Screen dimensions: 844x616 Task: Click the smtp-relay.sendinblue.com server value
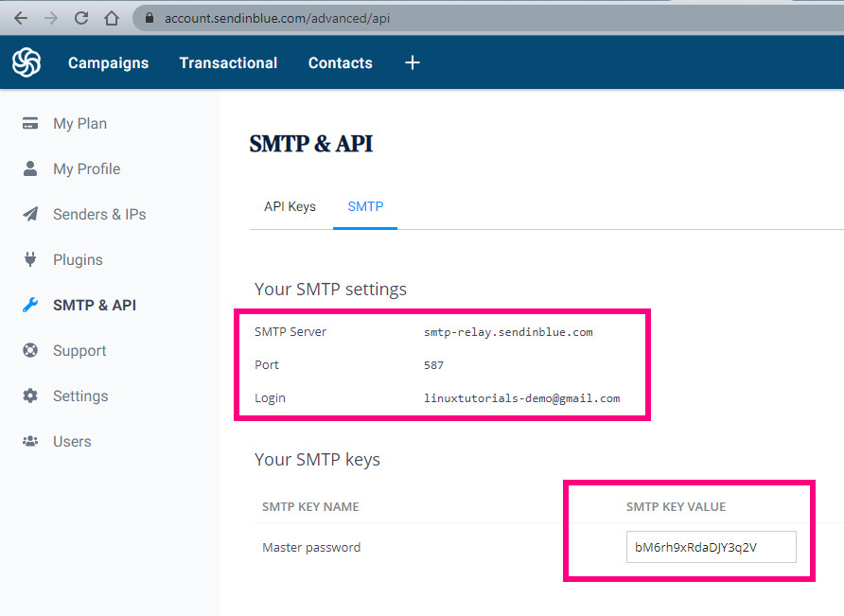508,332
